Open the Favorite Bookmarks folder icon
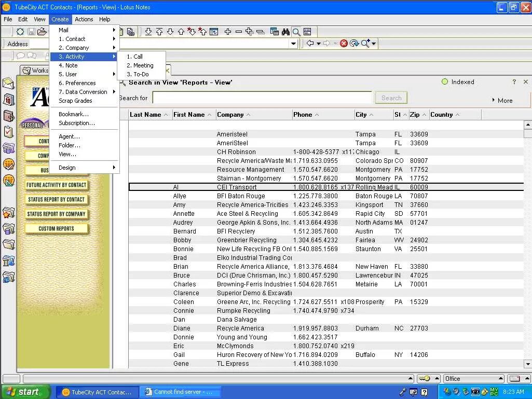 (8, 213)
